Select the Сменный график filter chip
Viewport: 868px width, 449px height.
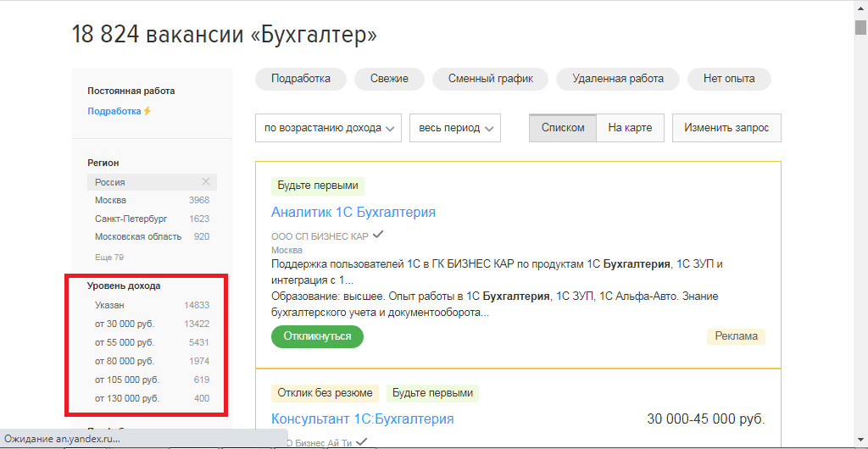click(x=491, y=79)
